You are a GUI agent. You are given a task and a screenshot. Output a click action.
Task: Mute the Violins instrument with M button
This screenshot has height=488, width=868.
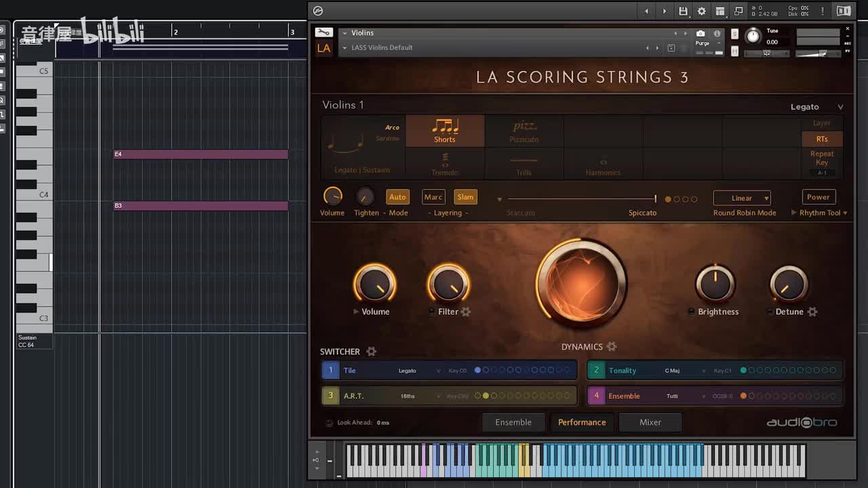734,52
